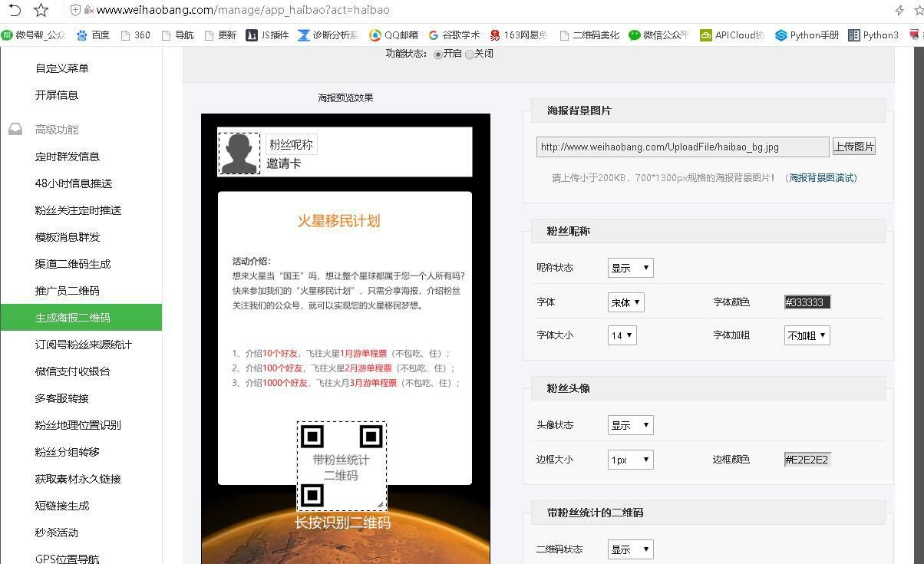Open the 字体加粗 dropdown showing 不加粗
Image resolution: width=924 pixels, height=564 pixels.
(807, 335)
